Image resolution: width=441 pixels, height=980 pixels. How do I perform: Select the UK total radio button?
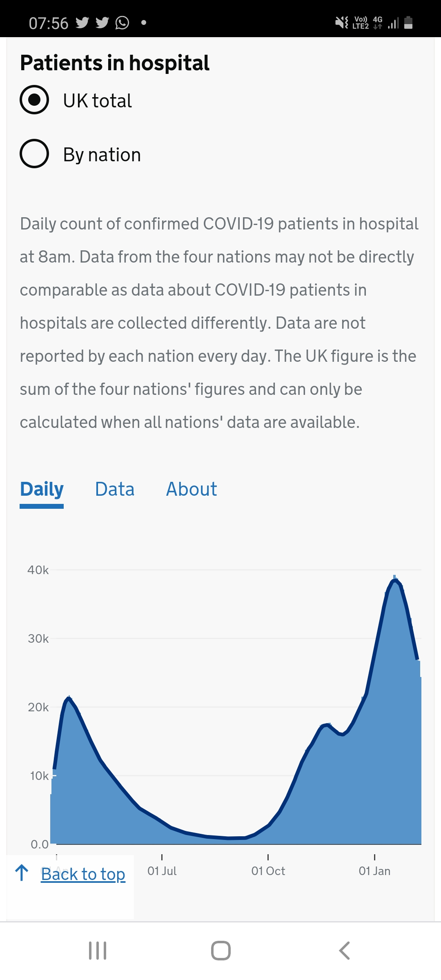pyautogui.click(x=34, y=100)
